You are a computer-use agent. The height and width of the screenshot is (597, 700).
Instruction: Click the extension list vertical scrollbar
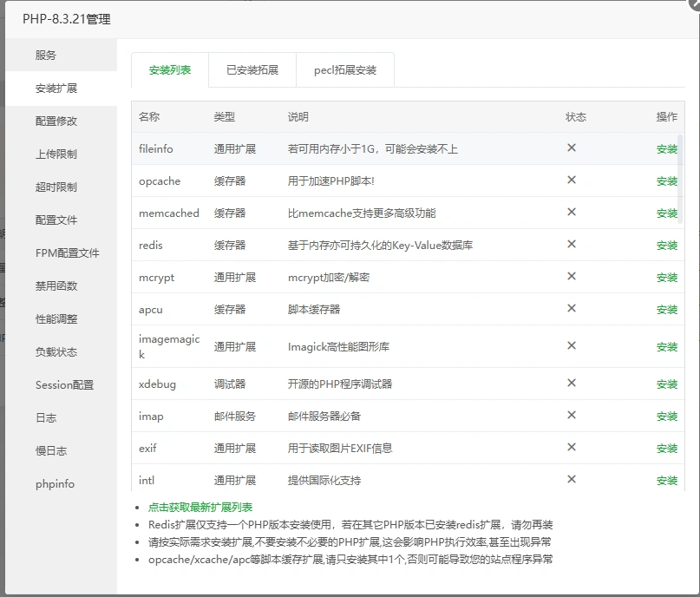[x=680, y=179]
